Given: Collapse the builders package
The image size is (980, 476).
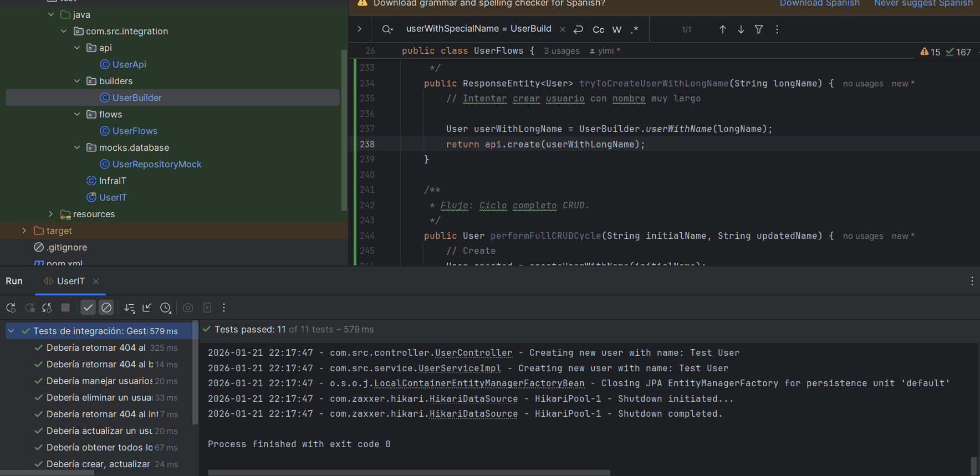Looking at the screenshot, I should pos(77,81).
